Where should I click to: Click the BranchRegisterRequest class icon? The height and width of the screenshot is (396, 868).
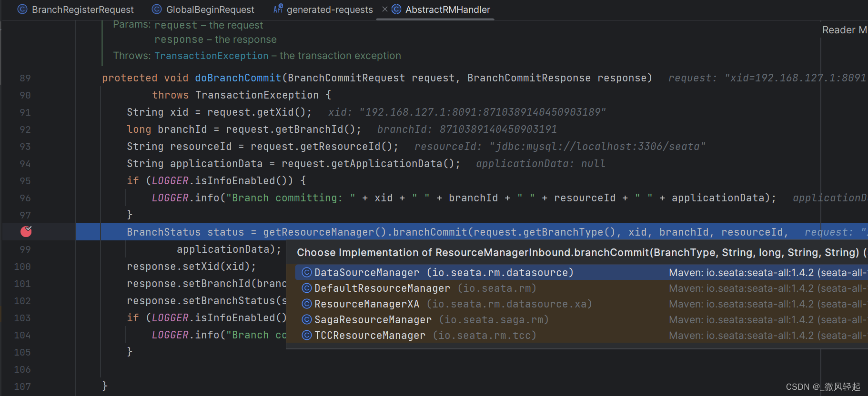[x=22, y=9]
